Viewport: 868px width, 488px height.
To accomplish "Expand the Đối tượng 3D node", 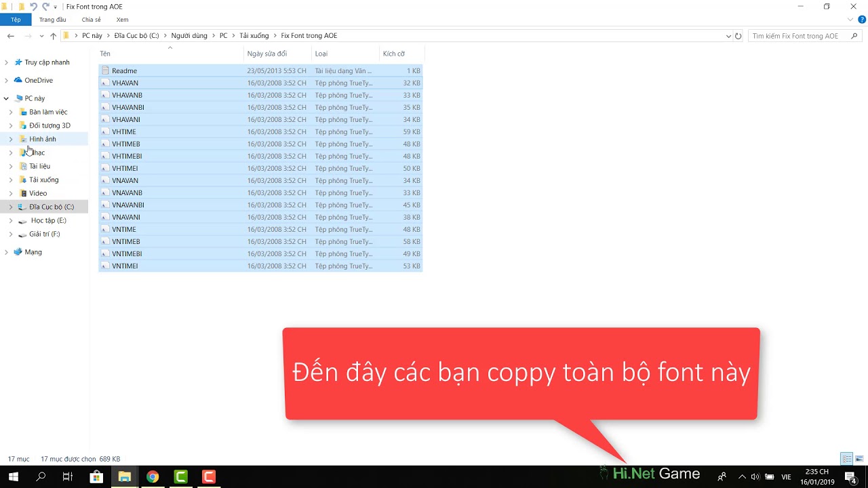I will pos(11,125).
